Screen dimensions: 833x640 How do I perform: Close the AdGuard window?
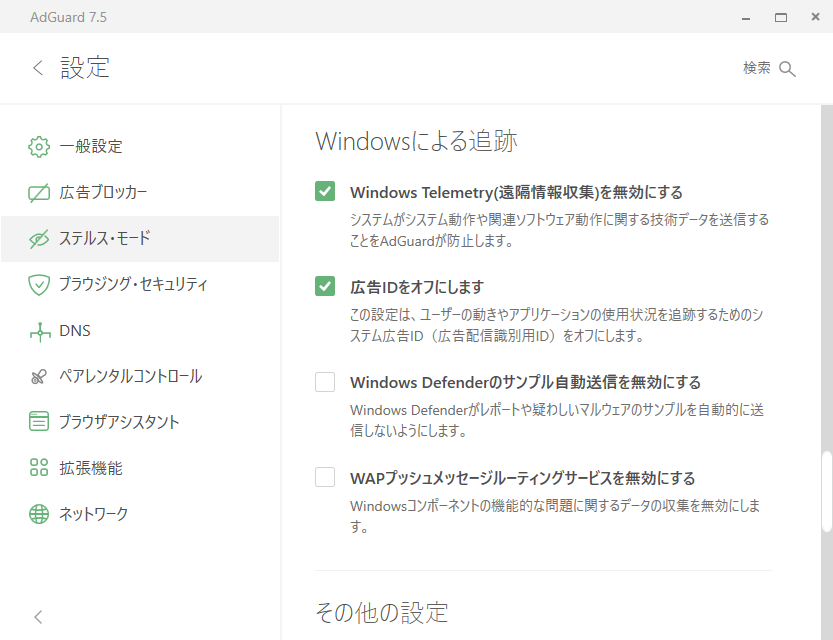click(x=815, y=17)
